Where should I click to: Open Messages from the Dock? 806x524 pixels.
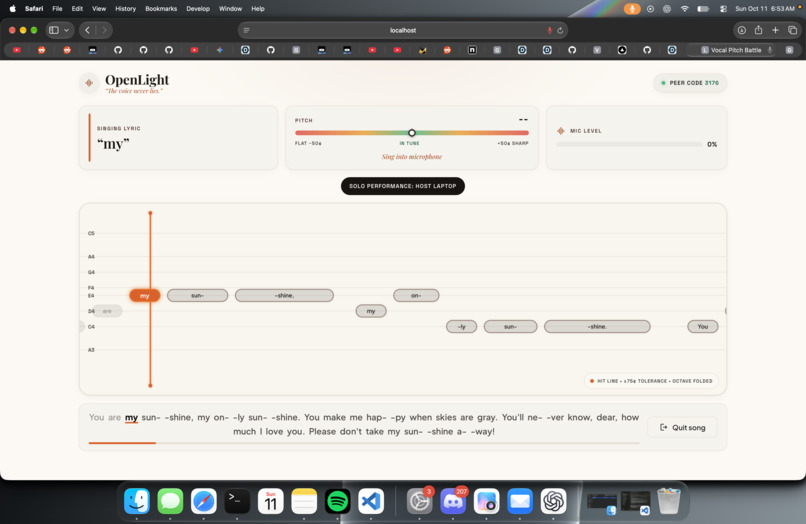pyautogui.click(x=170, y=501)
